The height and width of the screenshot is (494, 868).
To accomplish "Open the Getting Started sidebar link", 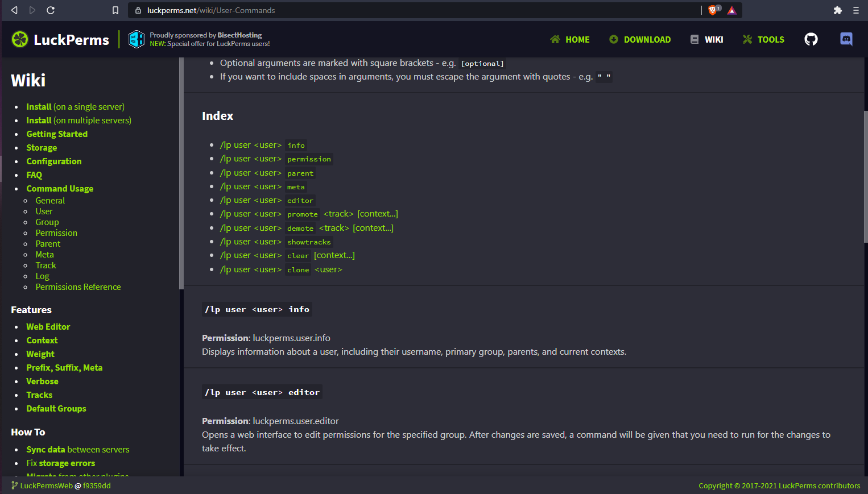I will (x=57, y=134).
